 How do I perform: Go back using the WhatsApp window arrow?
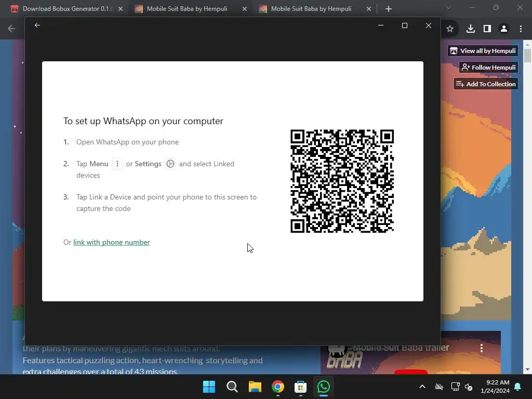coord(37,25)
